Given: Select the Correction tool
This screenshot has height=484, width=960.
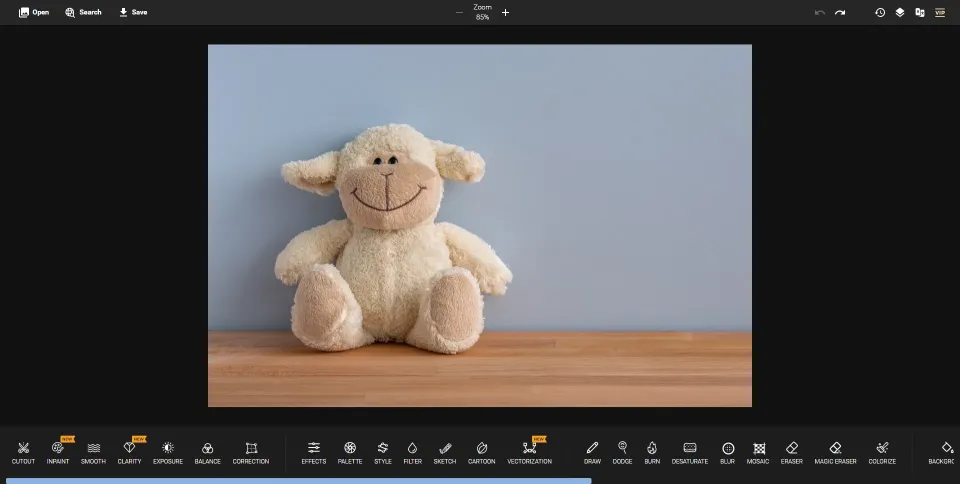Looking at the screenshot, I should pyautogui.click(x=251, y=453).
